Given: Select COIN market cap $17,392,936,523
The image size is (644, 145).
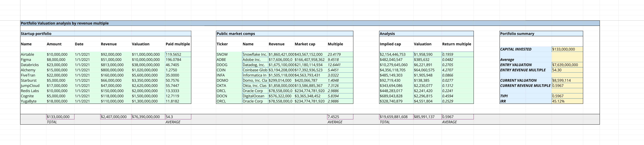Looking at the screenshot, I should click(311, 70).
